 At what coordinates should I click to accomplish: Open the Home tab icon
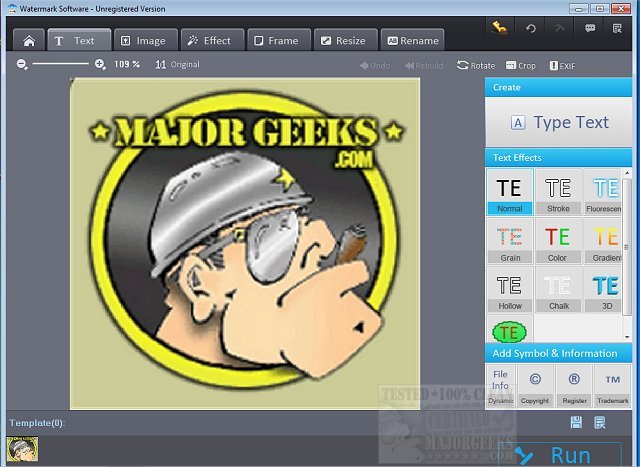(x=29, y=40)
